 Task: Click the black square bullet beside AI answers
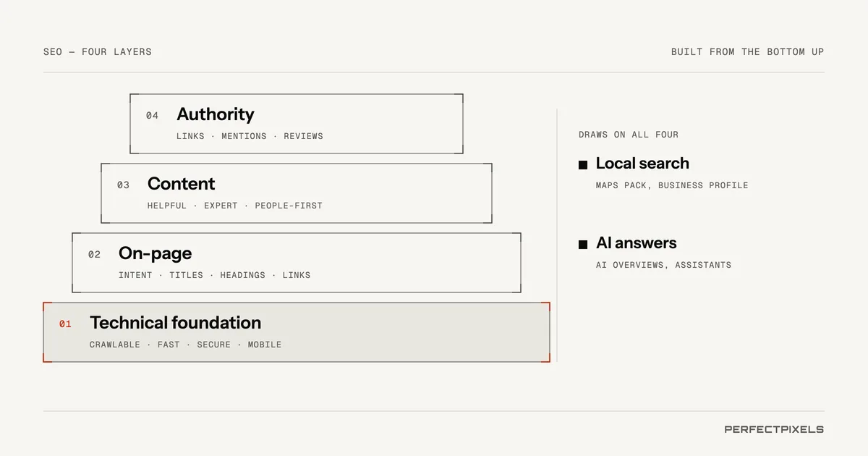[583, 245]
